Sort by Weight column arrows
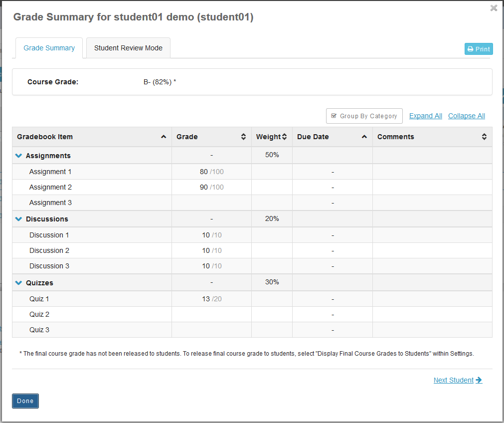Screen dimensions: 504x423 (284, 137)
